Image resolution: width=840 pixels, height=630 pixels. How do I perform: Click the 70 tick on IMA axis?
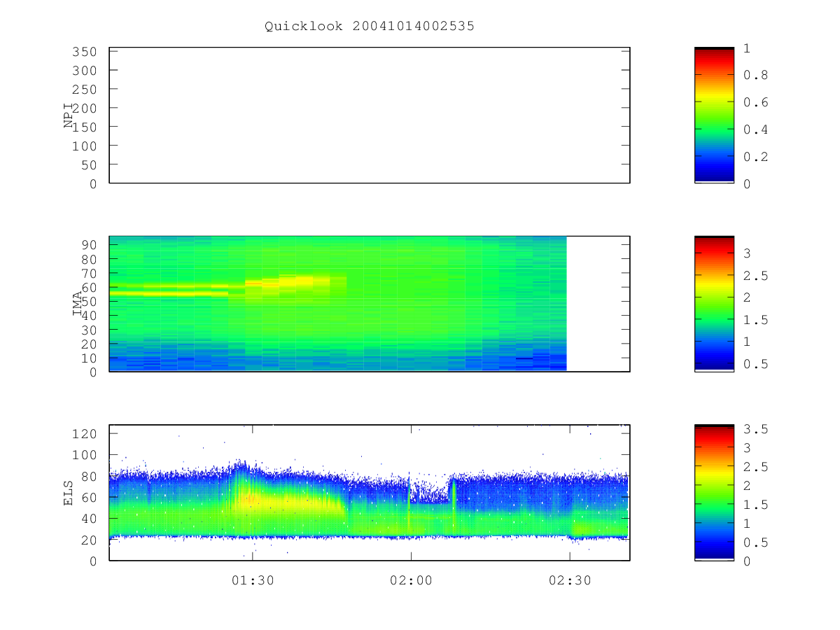tap(89, 273)
